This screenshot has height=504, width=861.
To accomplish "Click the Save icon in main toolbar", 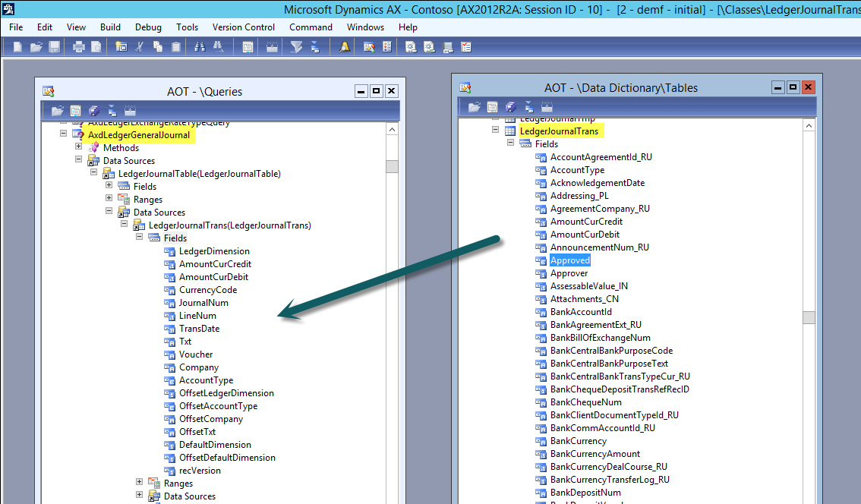I will tap(54, 47).
